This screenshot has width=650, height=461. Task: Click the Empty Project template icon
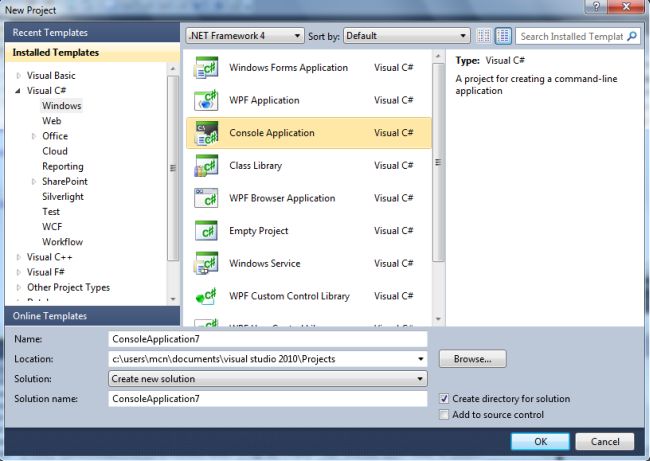pos(206,231)
